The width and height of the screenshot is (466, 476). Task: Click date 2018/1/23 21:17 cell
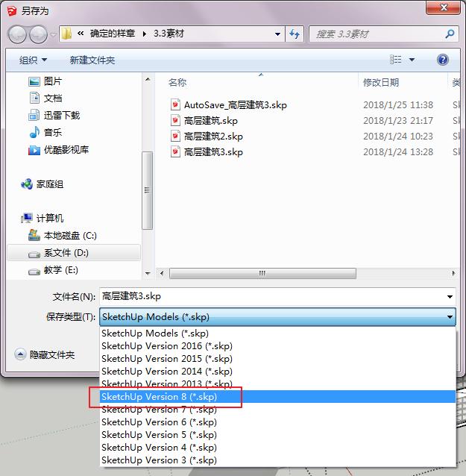pos(398,121)
